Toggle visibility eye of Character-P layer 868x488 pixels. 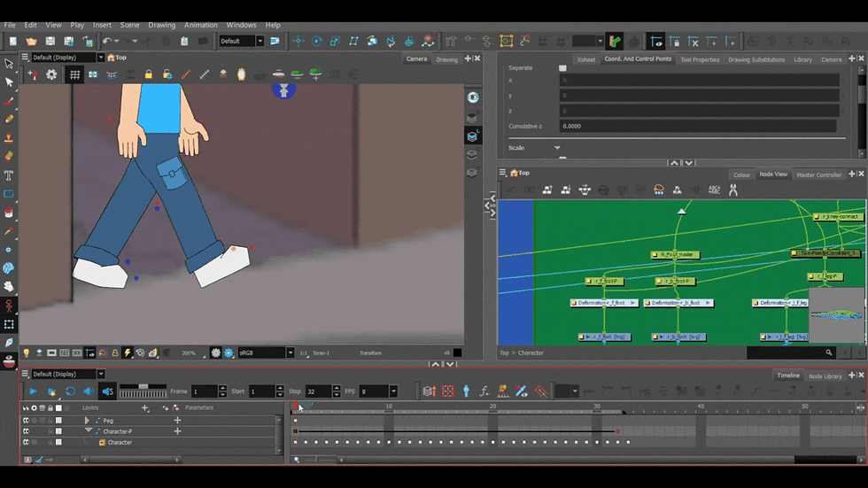point(26,431)
